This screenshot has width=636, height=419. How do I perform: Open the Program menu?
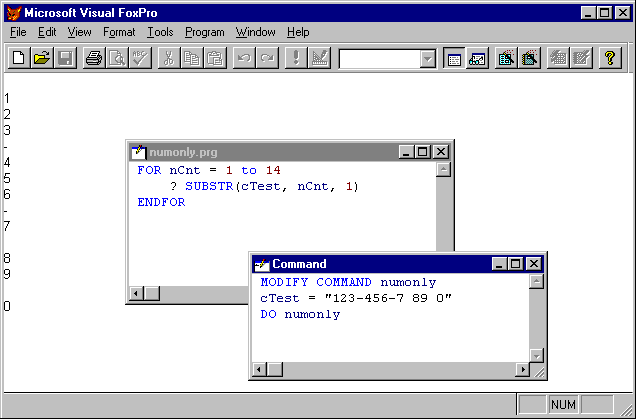tap(205, 32)
